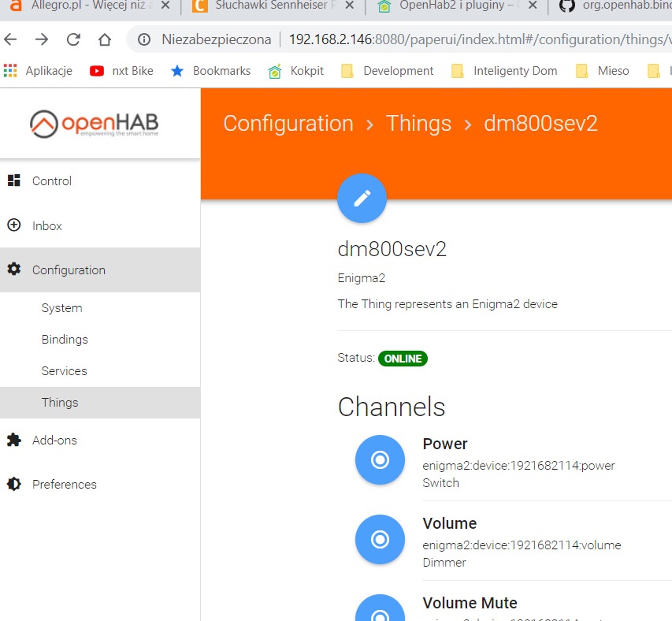This screenshot has width=672, height=621.
Task: Open the Preferences menu item
Action: [100, 485]
